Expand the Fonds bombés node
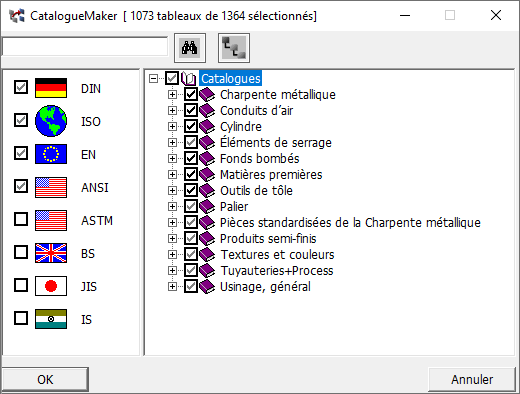The image size is (520, 394). [x=172, y=159]
